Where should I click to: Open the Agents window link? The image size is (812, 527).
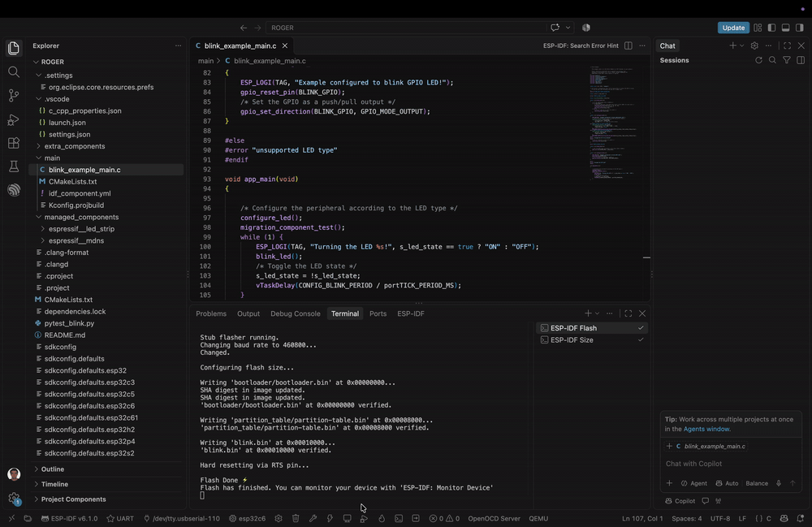pyautogui.click(x=706, y=430)
